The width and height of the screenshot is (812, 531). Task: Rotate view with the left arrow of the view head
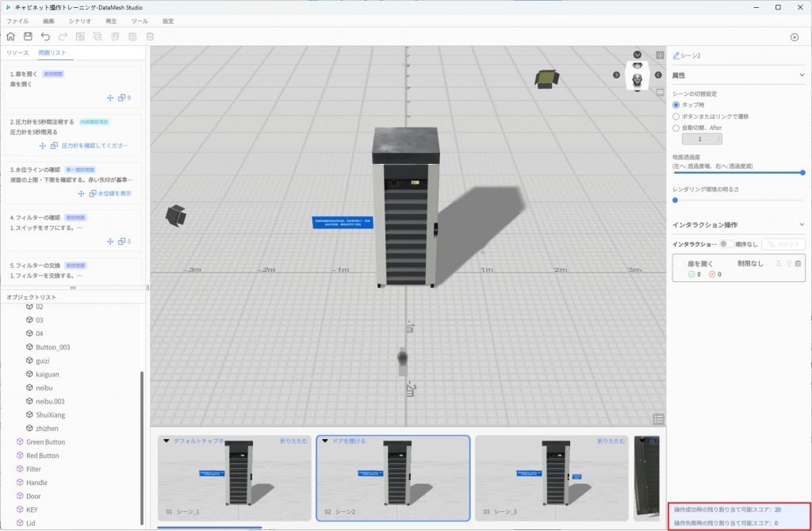[617, 75]
